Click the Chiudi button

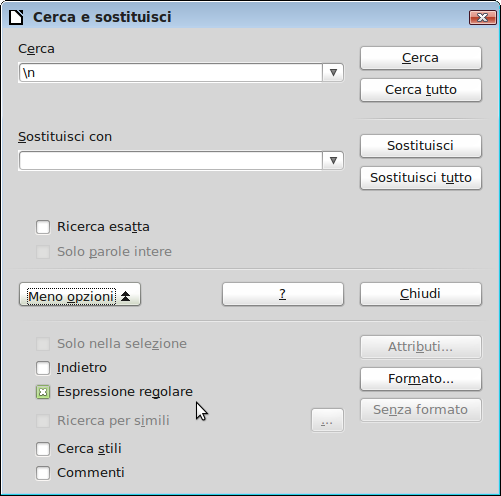tap(421, 294)
